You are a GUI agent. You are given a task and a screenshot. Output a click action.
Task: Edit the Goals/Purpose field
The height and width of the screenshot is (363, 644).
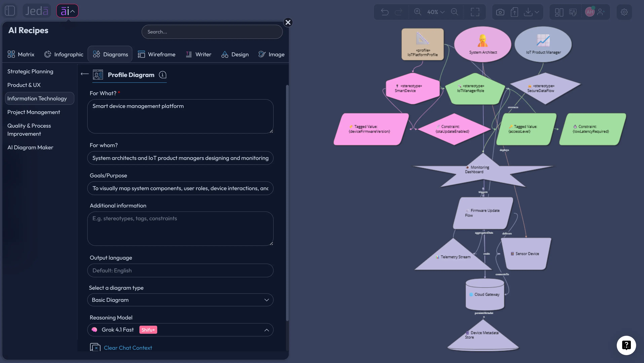(180, 188)
